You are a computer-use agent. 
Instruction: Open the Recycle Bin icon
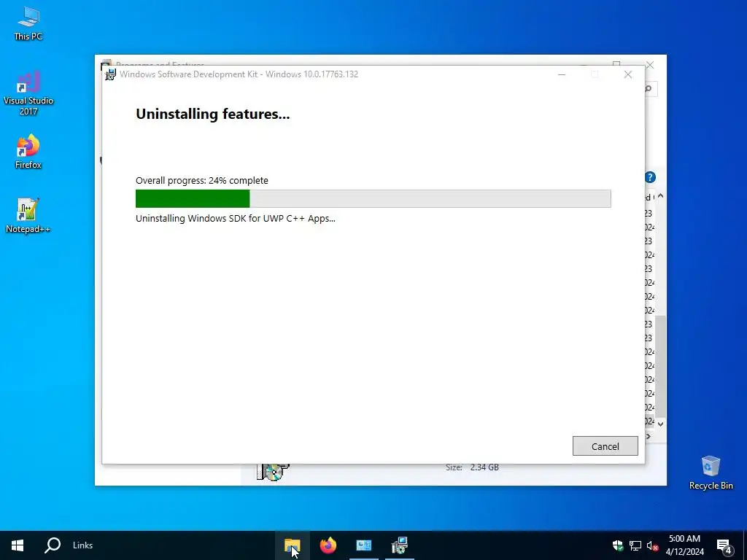click(711, 472)
